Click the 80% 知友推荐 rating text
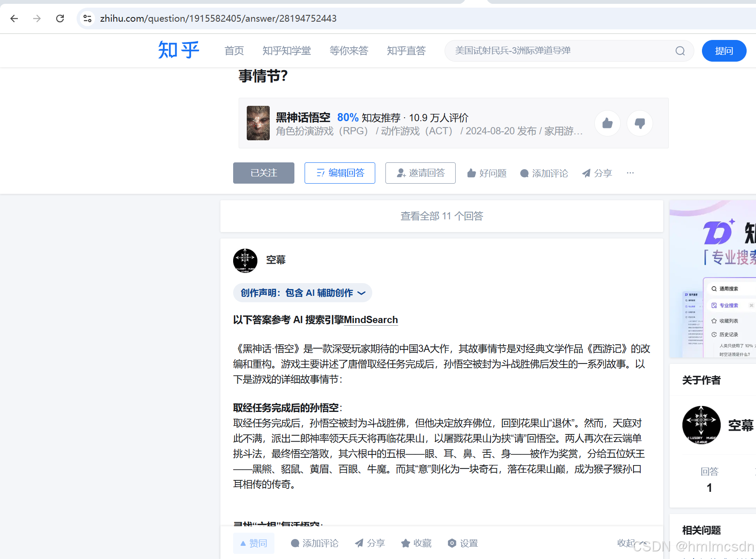This screenshot has height=559, width=756. [369, 117]
